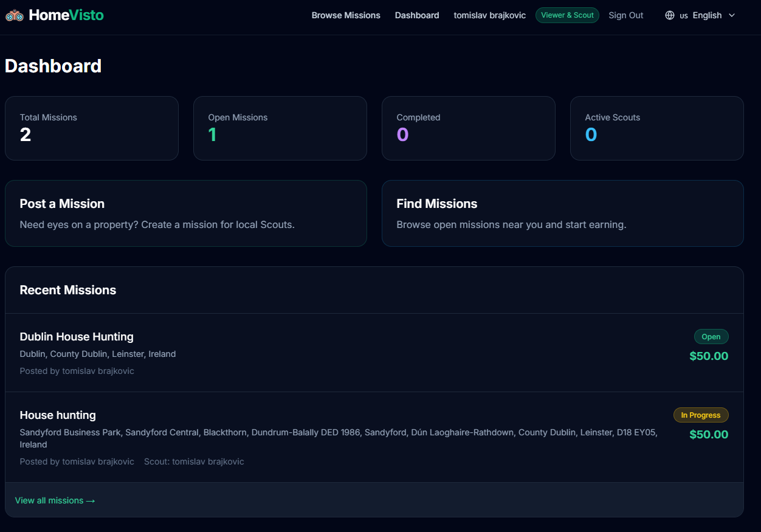Follow the View all missions link

[55, 500]
